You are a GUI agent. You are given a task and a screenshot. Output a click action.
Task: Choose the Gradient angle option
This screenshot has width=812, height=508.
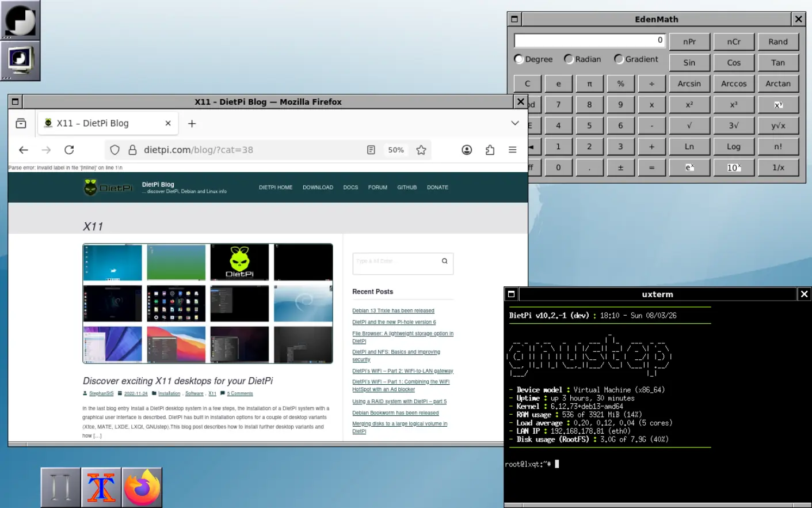tap(619, 59)
